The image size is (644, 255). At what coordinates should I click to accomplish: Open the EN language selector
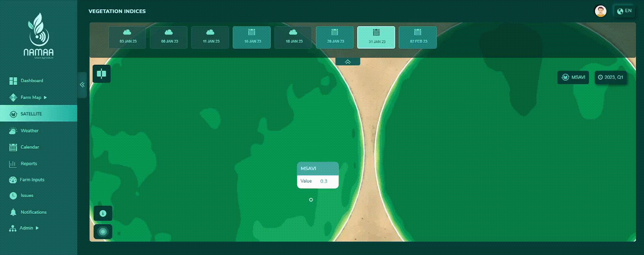624,11
